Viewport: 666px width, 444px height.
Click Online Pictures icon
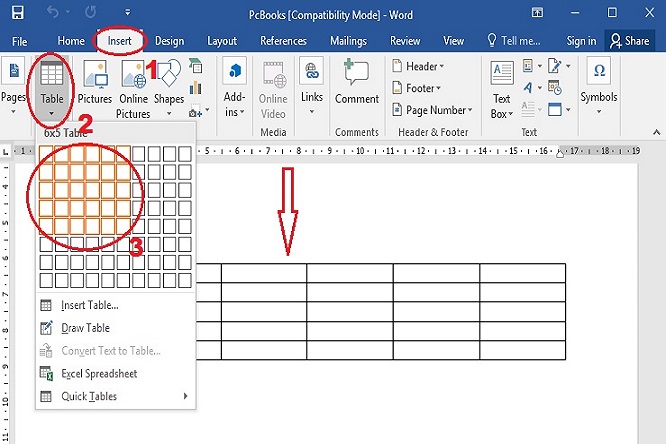[x=133, y=89]
